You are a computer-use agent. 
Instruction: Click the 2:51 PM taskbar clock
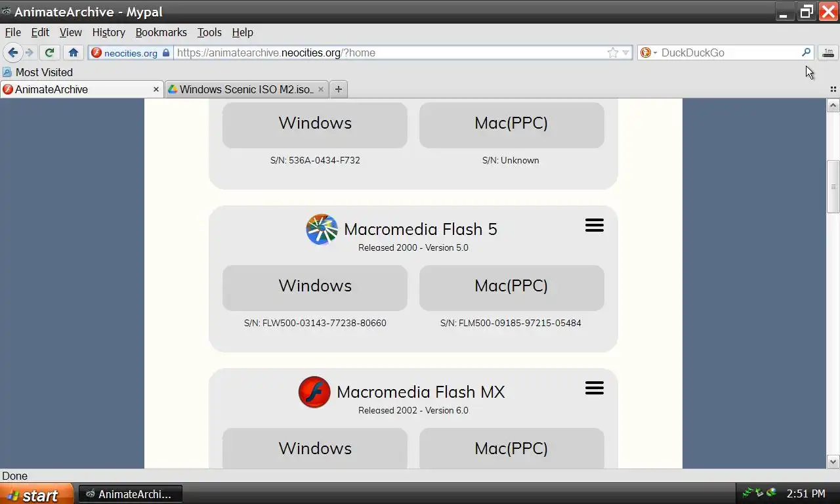(806, 493)
